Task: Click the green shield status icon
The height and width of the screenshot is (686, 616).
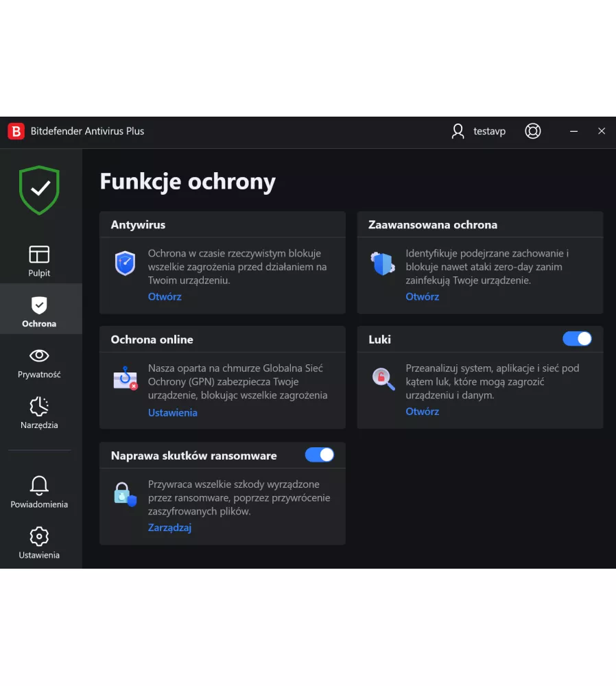Action: click(39, 190)
